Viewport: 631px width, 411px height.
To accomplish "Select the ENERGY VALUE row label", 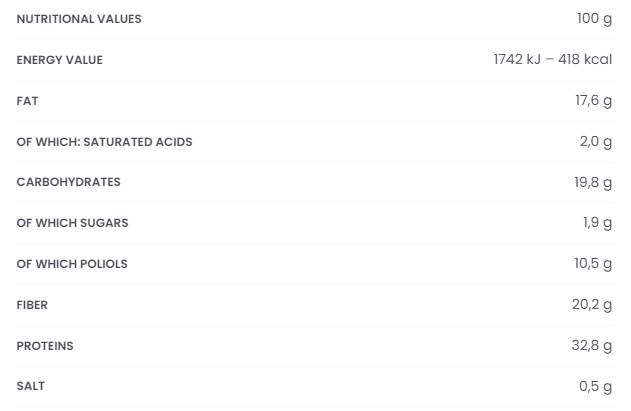I will [x=59, y=60].
